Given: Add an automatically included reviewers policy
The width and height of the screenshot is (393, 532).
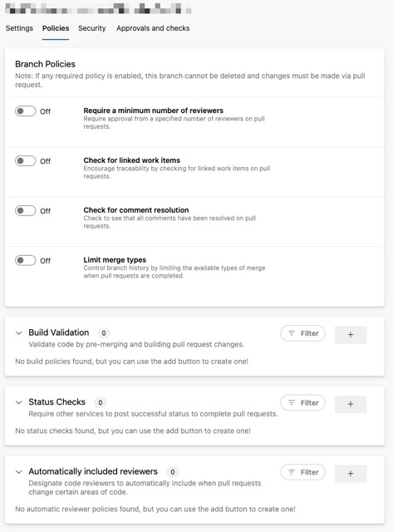Looking at the screenshot, I should tap(351, 473).
